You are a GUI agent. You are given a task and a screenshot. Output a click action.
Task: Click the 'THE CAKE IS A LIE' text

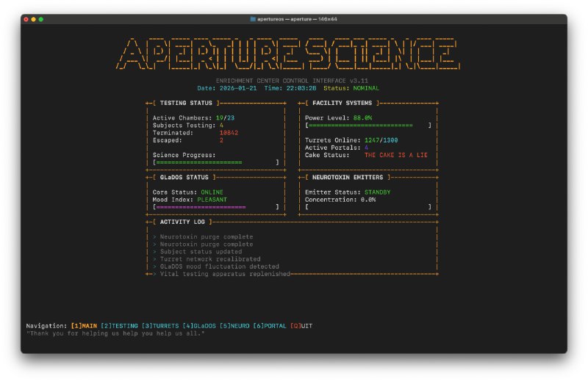(396, 155)
